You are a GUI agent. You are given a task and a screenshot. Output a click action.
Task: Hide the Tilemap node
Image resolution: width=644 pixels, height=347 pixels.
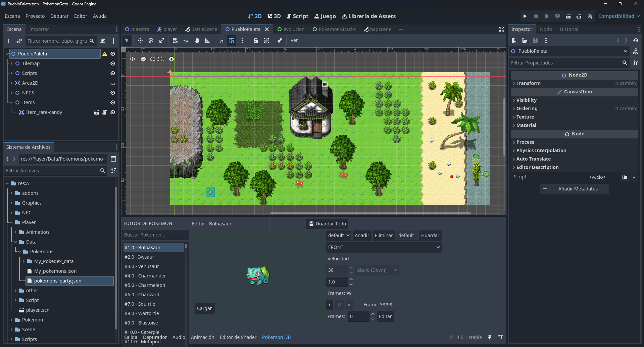(113, 63)
